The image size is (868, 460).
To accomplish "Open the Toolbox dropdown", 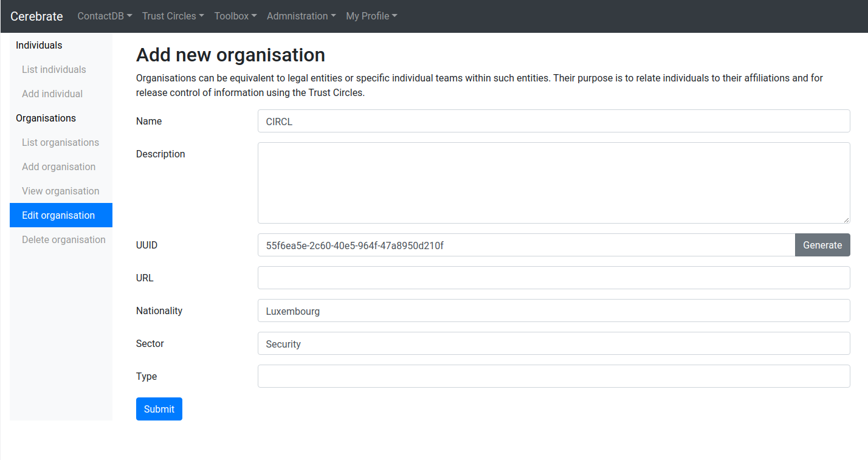I will (x=235, y=16).
